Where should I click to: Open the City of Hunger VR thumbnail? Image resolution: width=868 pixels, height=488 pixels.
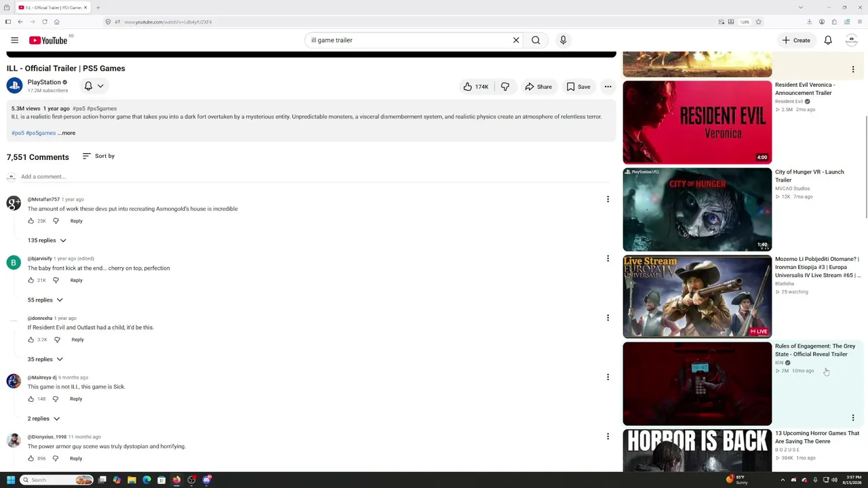click(x=697, y=209)
